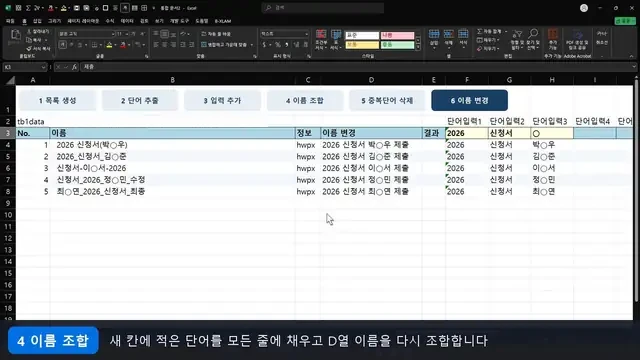Switch to the 페이지 레이아웃 tab
The width and height of the screenshot is (640, 360).
(x=83, y=21)
